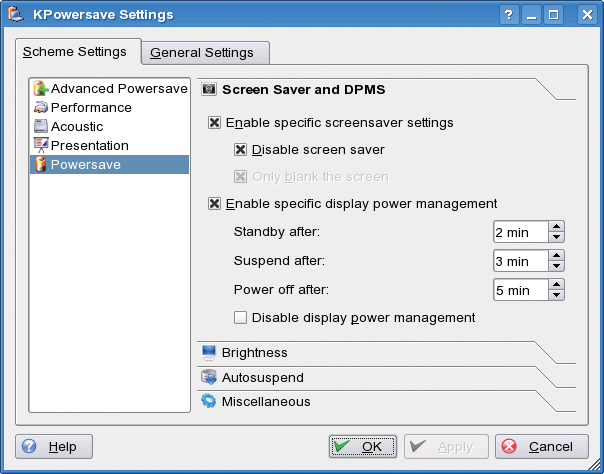
Task: Click the Autosuspend section icon
Action: [209, 377]
